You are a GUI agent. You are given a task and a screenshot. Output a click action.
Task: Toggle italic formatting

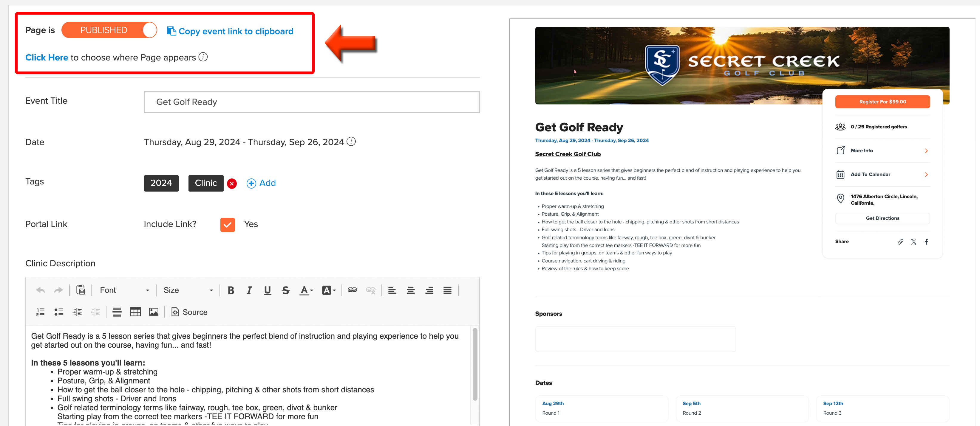point(249,290)
